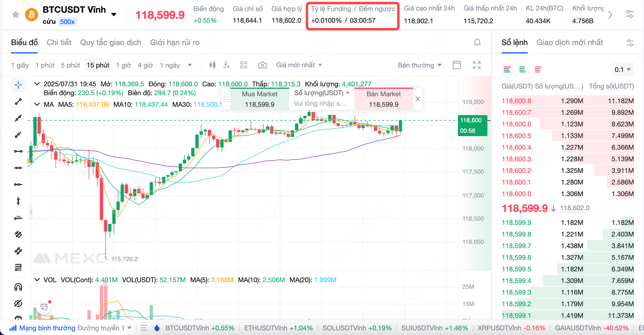Open the ticker list menu icon
This screenshot has width=644, height=335.
coord(144,328)
